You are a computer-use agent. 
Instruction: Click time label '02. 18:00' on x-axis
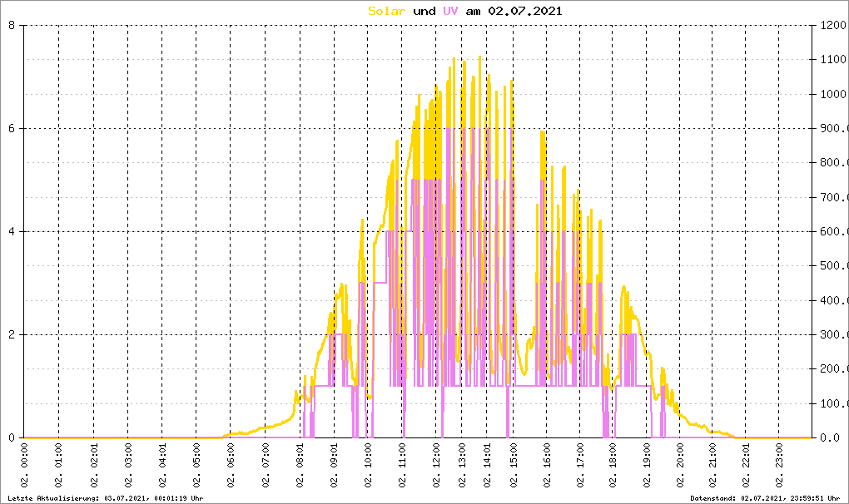(613, 465)
